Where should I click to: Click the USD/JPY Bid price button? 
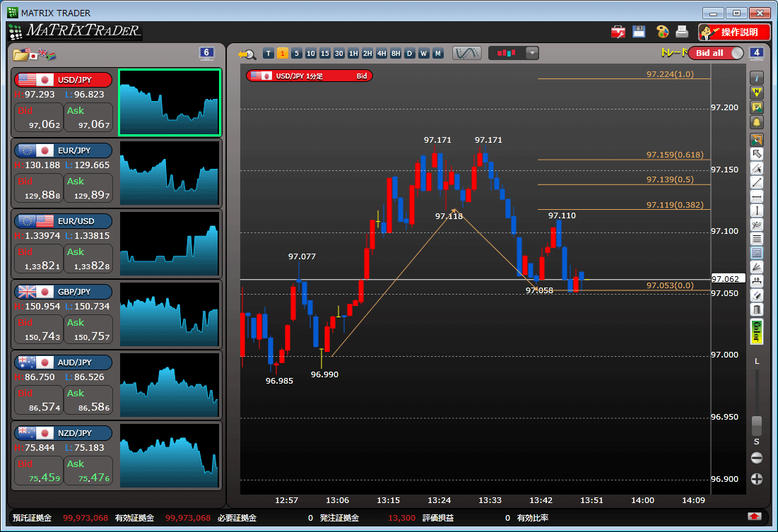click(x=39, y=117)
